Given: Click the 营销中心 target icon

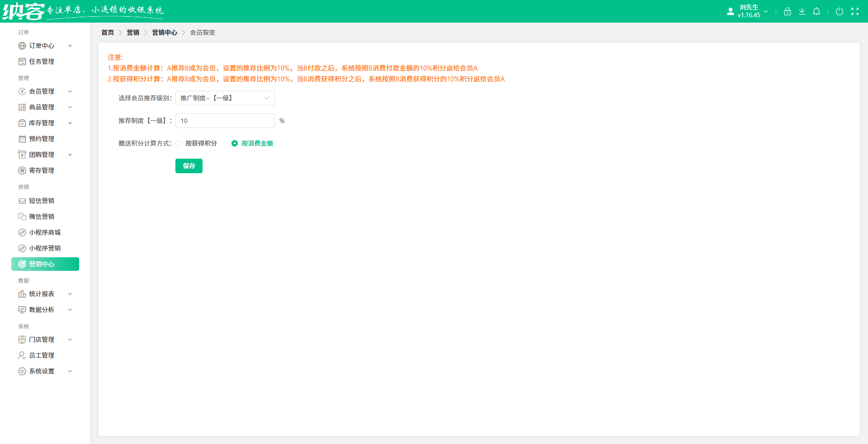Looking at the screenshot, I should pos(22,264).
